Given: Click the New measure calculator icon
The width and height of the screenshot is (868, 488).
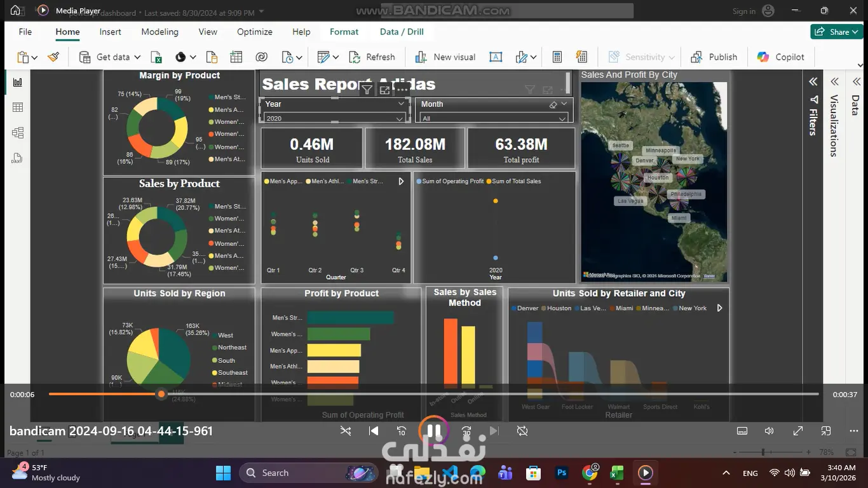Looking at the screenshot, I should (557, 57).
